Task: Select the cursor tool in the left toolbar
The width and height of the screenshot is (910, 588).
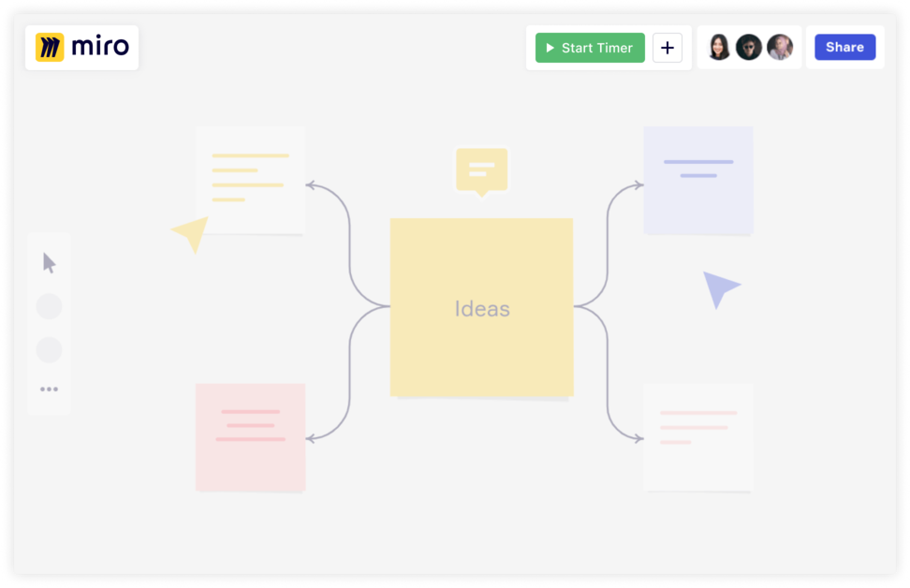Action: 48,263
